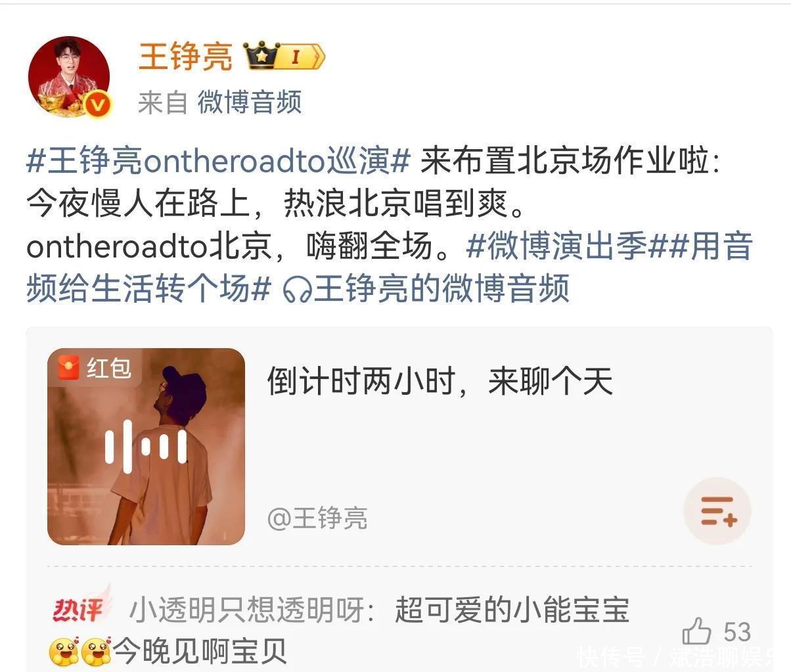Screen dimensions: 791x672
Task: Tap the crown membership level badge
Action: 284,57
